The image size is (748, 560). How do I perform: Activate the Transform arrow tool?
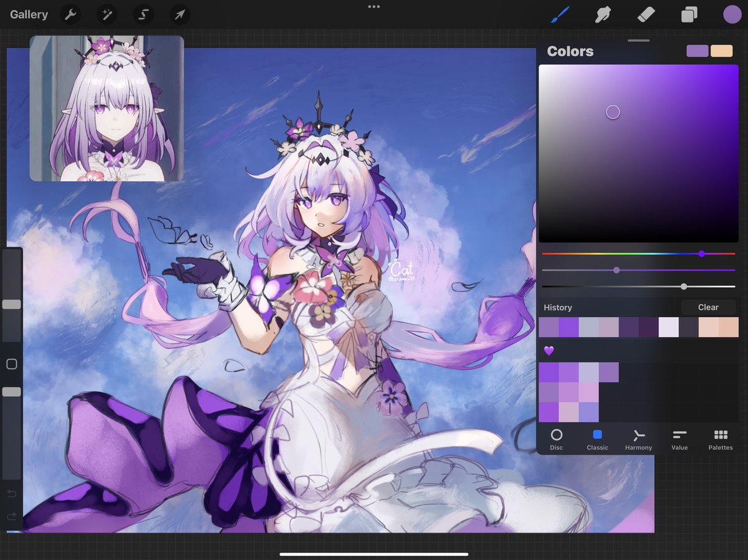click(180, 14)
